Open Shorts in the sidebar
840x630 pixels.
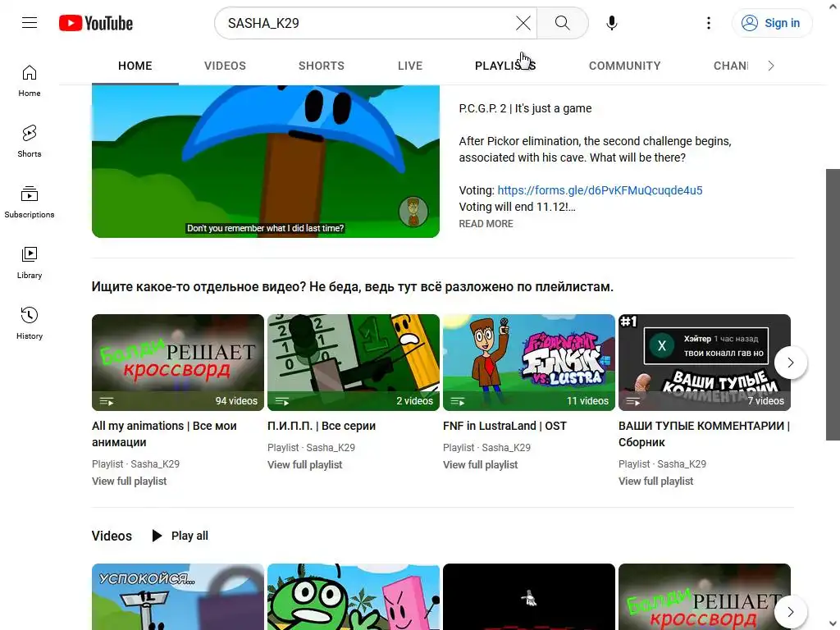pos(30,141)
